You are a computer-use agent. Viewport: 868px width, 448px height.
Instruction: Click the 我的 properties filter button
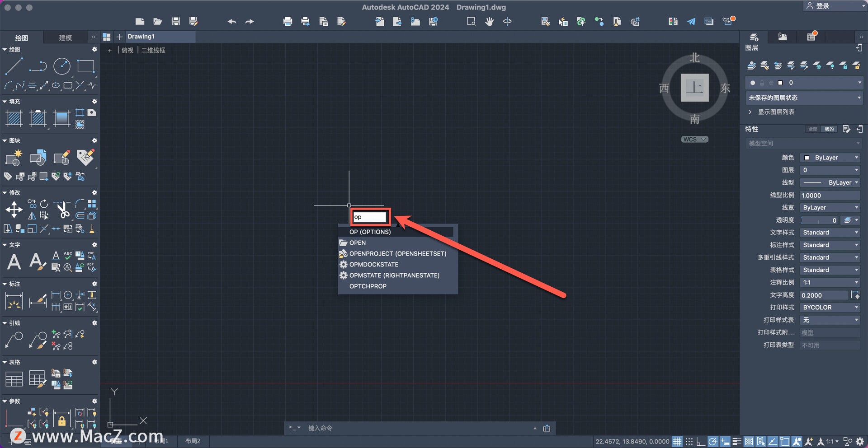pos(829,129)
